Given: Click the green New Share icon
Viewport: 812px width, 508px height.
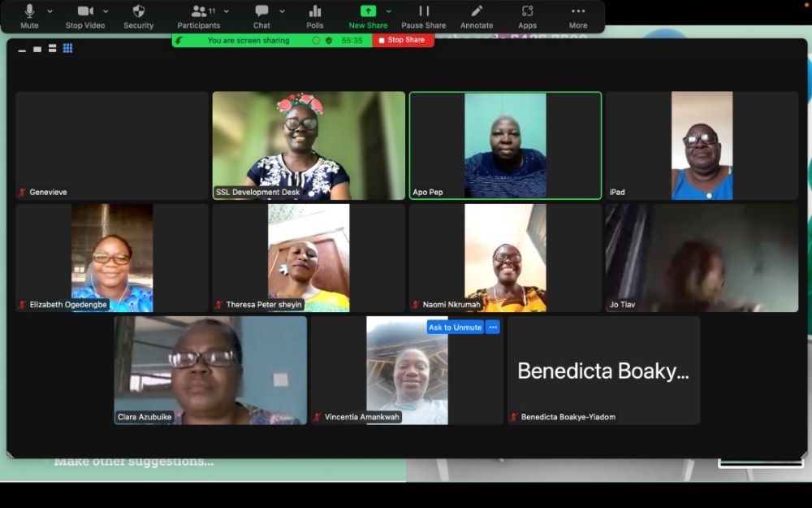Looking at the screenshot, I should click(368, 11).
